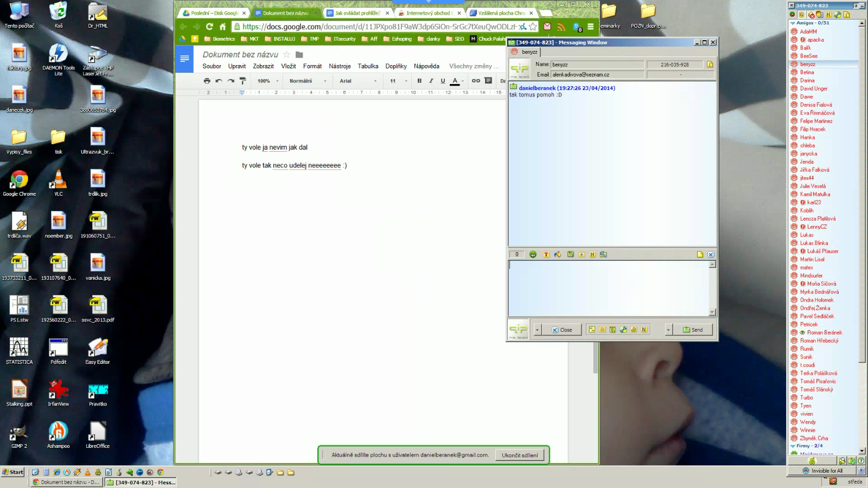The width and height of the screenshot is (868, 488).
Task: Open the GIMP 2 desktop icon
Action: tap(19, 435)
